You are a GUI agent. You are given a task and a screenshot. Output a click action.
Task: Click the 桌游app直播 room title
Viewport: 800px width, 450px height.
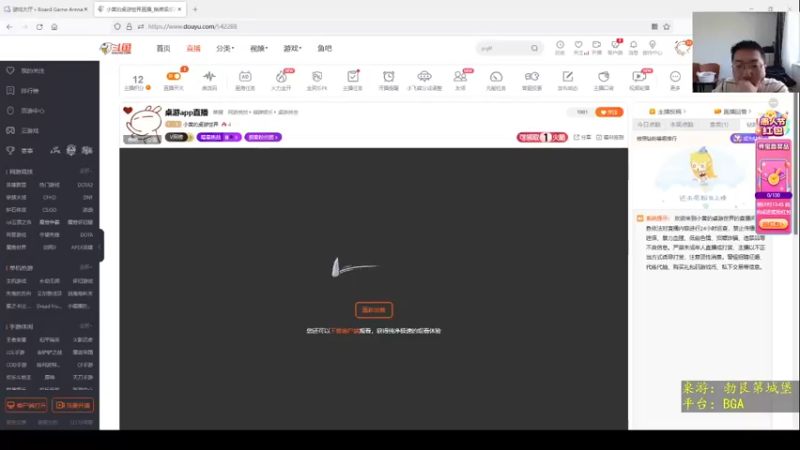pyautogui.click(x=186, y=112)
